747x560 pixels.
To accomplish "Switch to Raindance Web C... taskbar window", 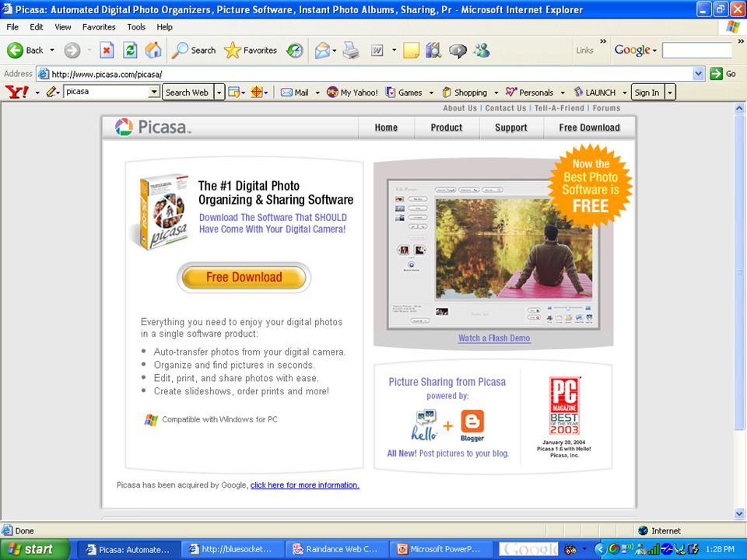I will 338,550.
